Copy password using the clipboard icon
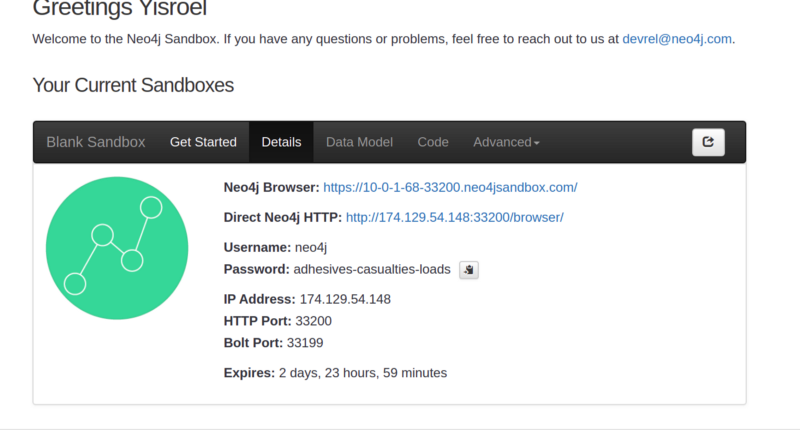Screen dimensions: 800x430 click(468, 270)
